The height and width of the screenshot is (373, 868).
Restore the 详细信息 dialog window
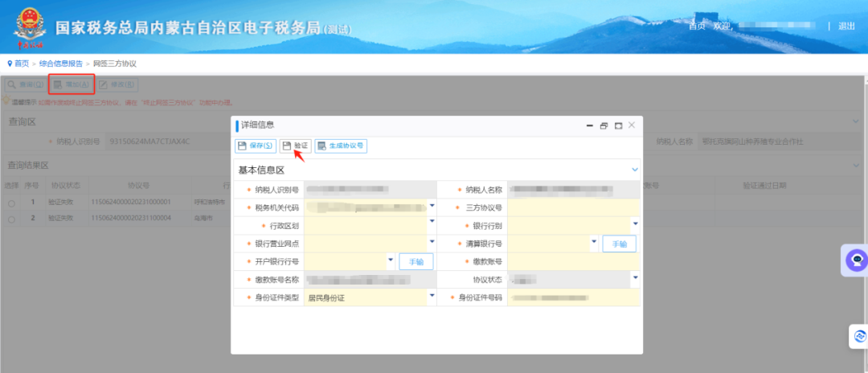[x=604, y=126]
